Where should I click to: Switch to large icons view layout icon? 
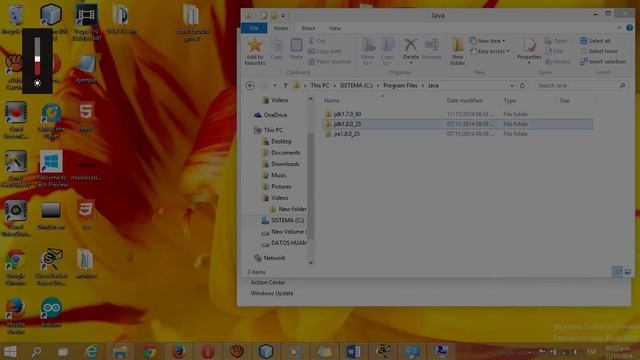628,272
